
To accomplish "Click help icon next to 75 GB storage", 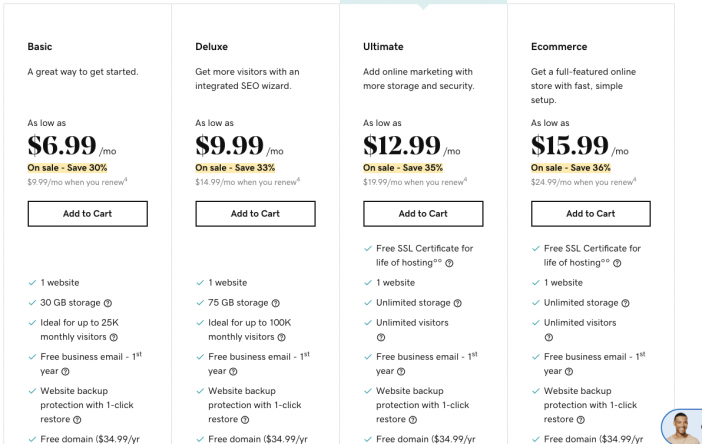I will point(276,303).
